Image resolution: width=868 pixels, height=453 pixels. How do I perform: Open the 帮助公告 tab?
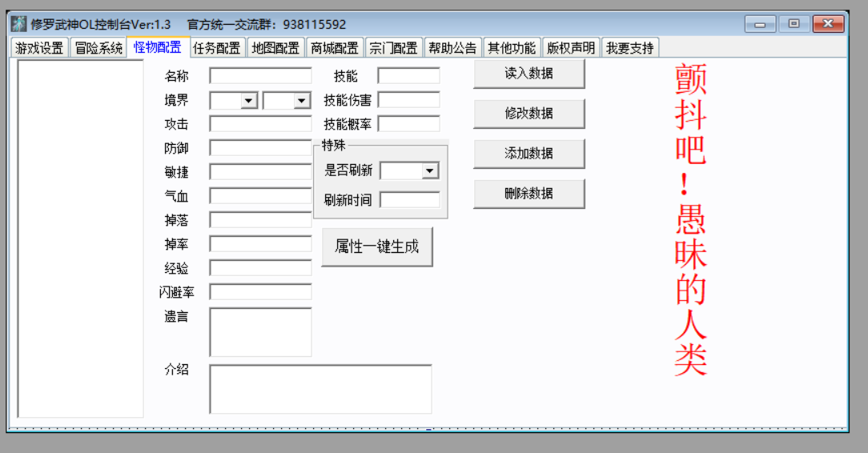(x=452, y=48)
